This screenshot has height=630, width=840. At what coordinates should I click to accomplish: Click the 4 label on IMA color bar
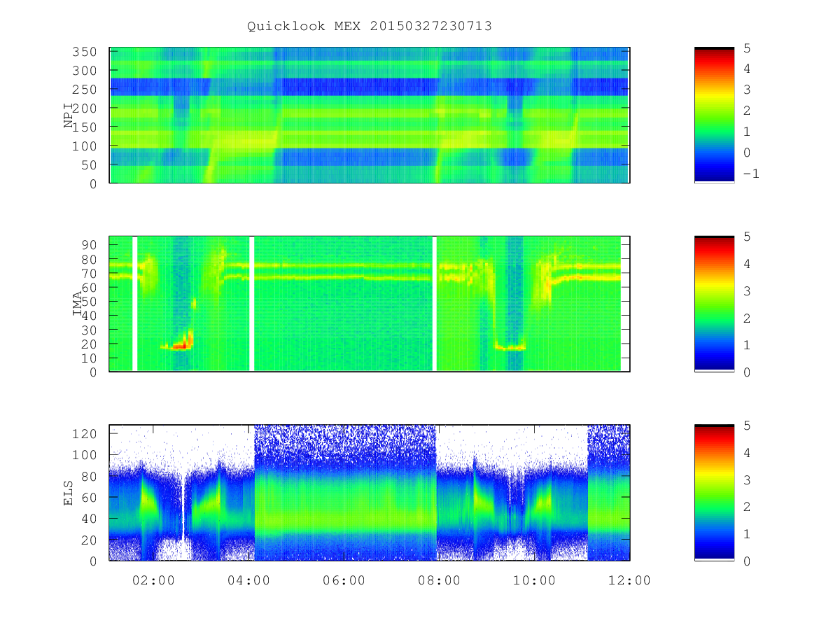coord(747,264)
